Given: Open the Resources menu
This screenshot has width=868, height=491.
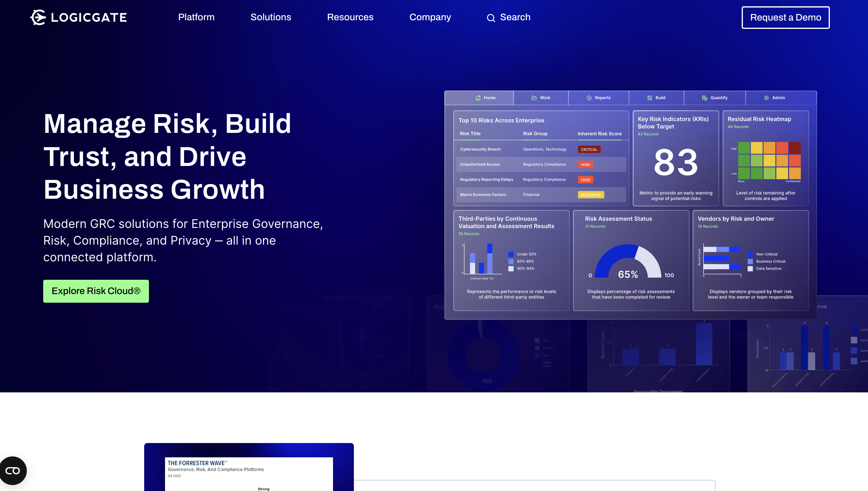Looking at the screenshot, I should [x=350, y=17].
